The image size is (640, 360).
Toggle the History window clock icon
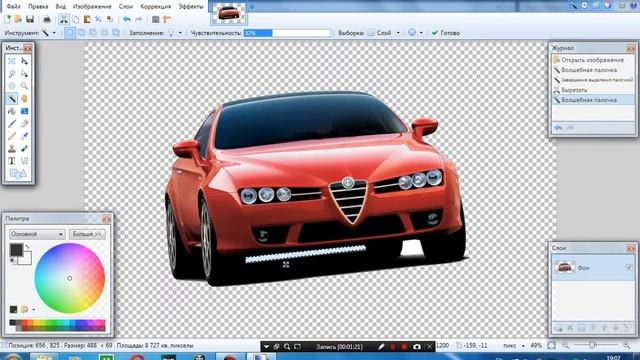[x=585, y=5]
